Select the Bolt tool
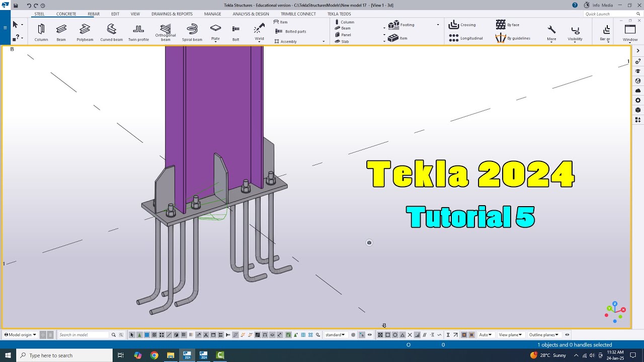The image size is (644, 362). pyautogui.click(x=236, y=32)
